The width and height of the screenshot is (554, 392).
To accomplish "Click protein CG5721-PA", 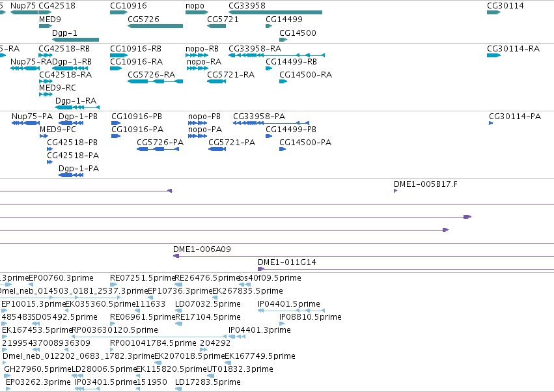I will (x=232, y=143).
